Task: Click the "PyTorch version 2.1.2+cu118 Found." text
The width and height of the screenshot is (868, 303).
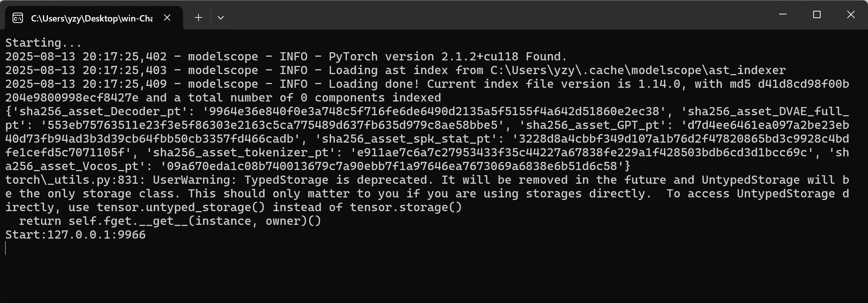Action: tap(447, 57)
